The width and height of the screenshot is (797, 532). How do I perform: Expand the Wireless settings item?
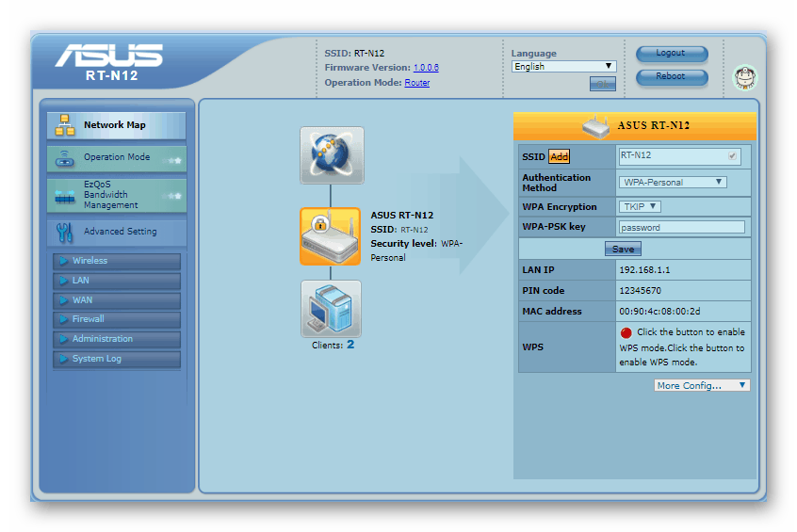(x=116, y=261)
